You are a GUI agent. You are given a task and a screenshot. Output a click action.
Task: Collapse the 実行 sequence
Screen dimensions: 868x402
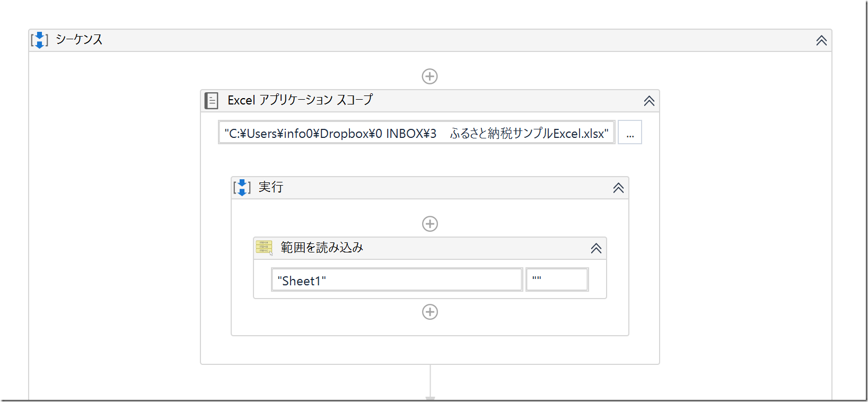[618, 188]
